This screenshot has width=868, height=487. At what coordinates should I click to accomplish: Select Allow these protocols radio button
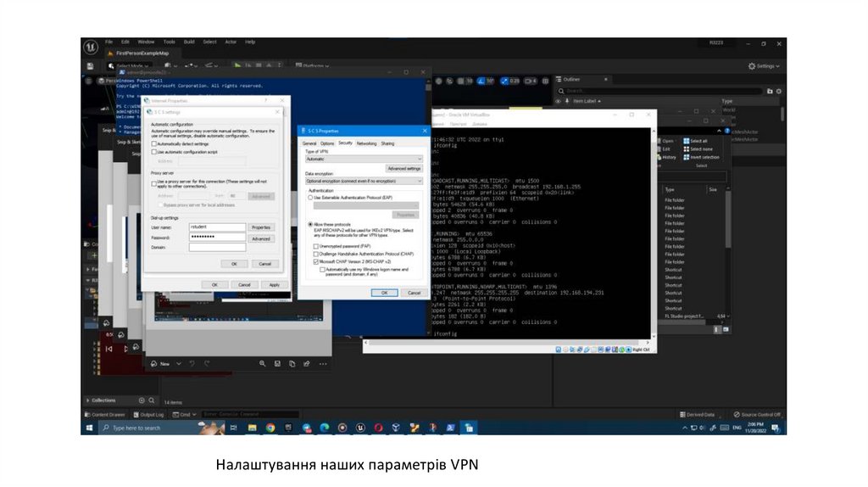click(310, 224)
